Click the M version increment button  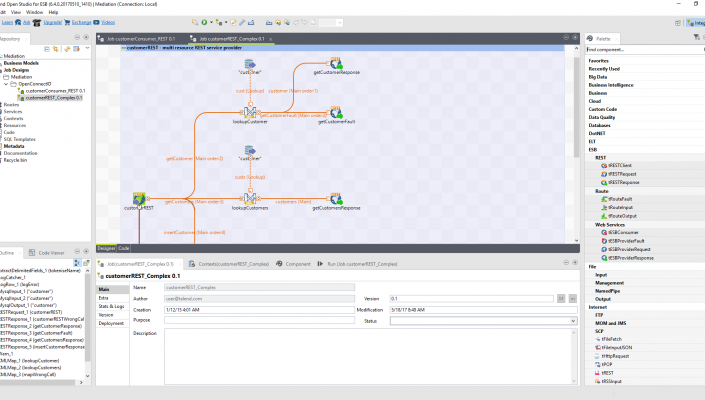[x=561, y=298]
